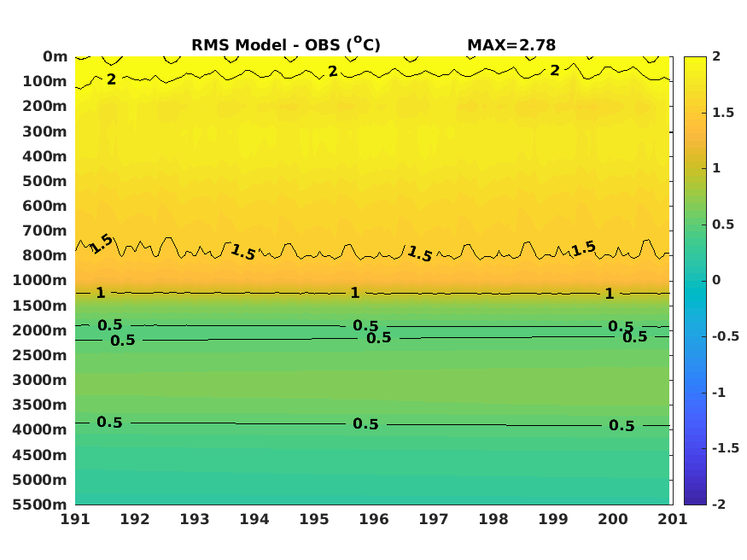The width and height of the screenshot is (747, 560).
Task: Click the middle "0.5" label on the 4000m contour
Action: point(365,423)
